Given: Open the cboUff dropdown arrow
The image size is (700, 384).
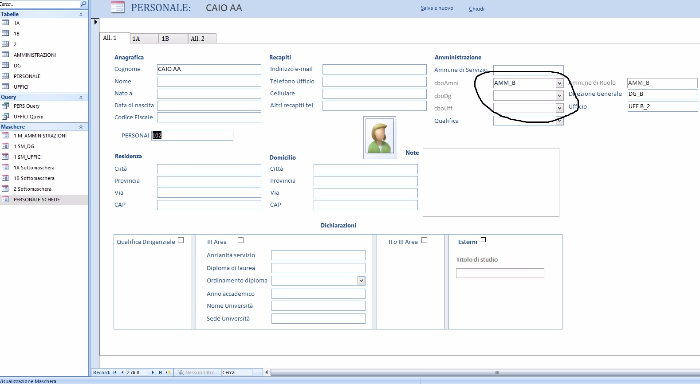Looking at the screenshot, I should (x=559, y=108).
